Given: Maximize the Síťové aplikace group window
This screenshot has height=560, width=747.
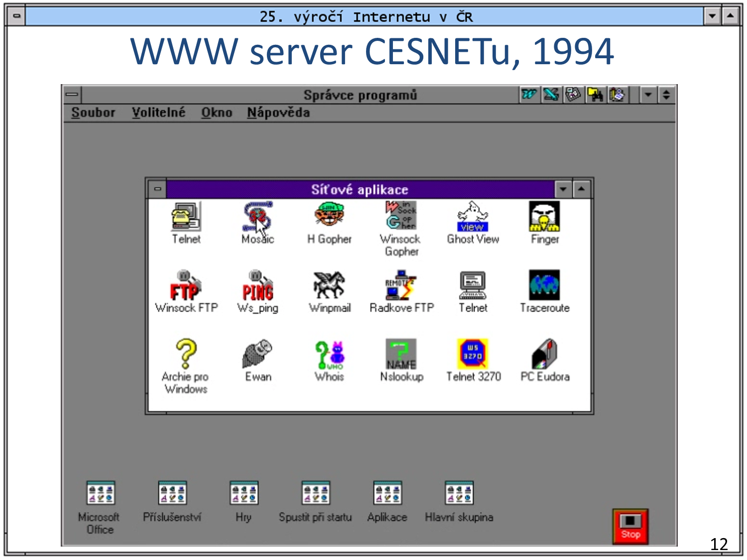Looking at the screenshot, I should pos(582,189).
